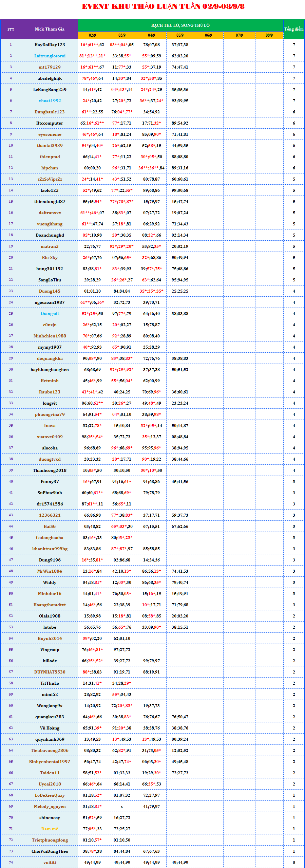The image size is (305, 868).
Task: Select the HayDoiDay123 name cell
Action: point(50,45)
